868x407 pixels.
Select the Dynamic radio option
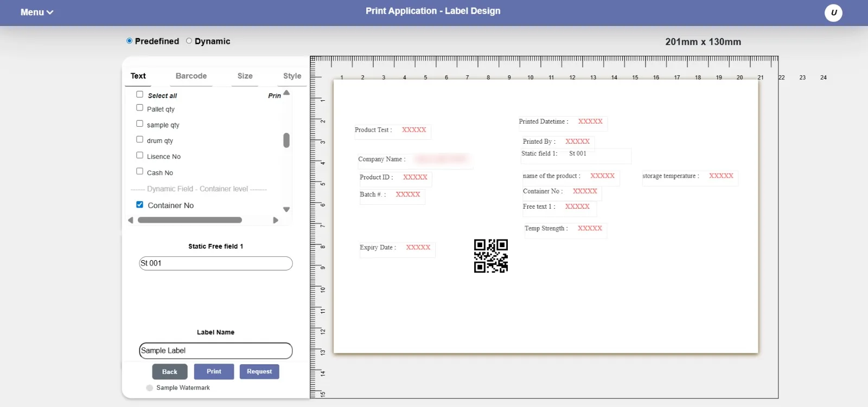tap(189, 41)
